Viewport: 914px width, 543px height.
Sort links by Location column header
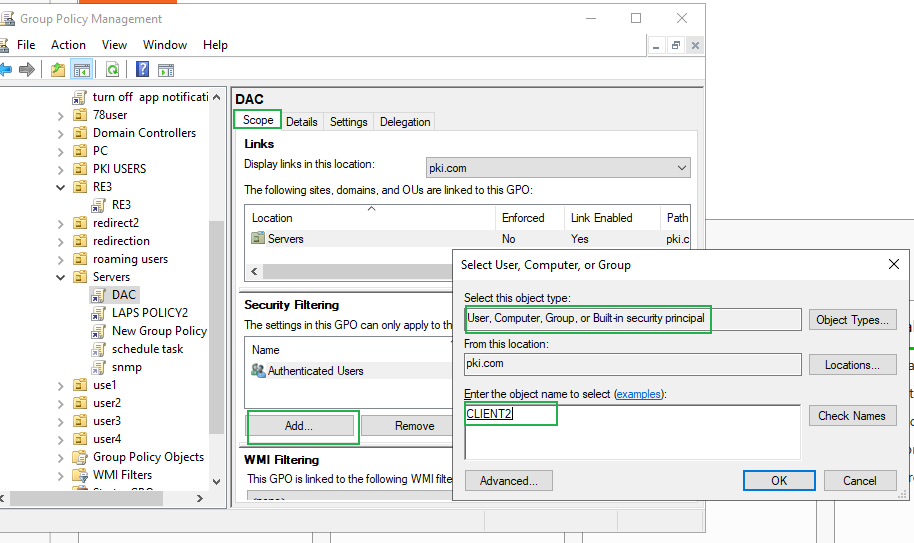371,218
